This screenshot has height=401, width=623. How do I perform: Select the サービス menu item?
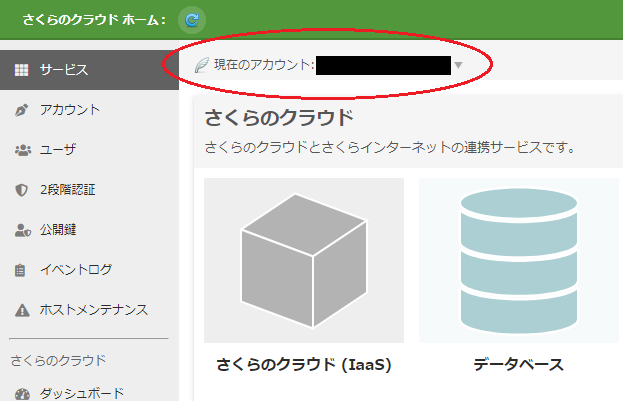64,70
